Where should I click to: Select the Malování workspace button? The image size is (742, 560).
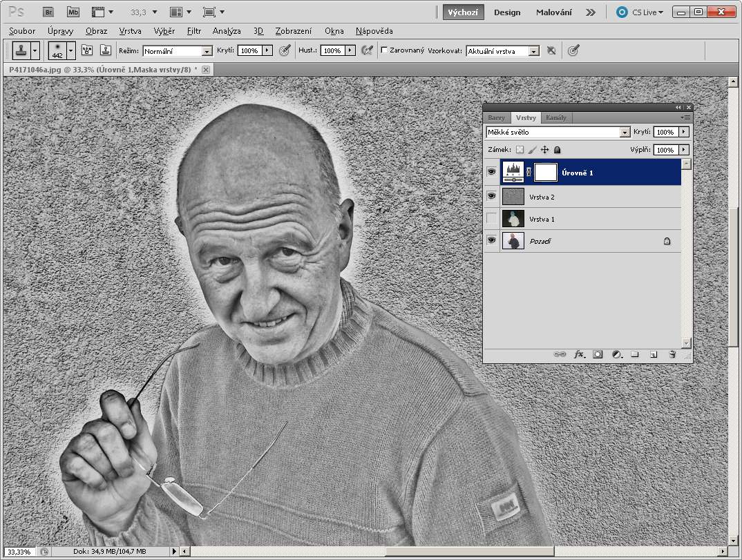point(553,12)
